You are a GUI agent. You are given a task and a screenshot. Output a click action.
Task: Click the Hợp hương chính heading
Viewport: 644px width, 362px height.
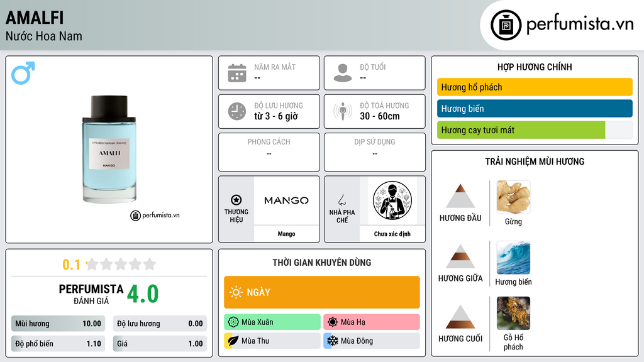535,67
